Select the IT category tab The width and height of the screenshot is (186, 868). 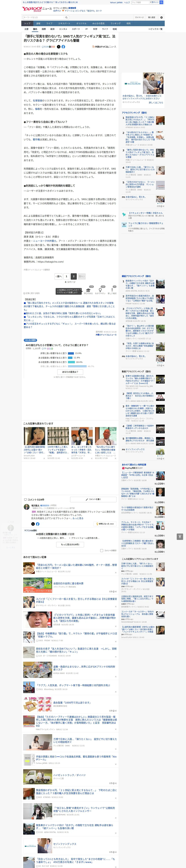86,29
